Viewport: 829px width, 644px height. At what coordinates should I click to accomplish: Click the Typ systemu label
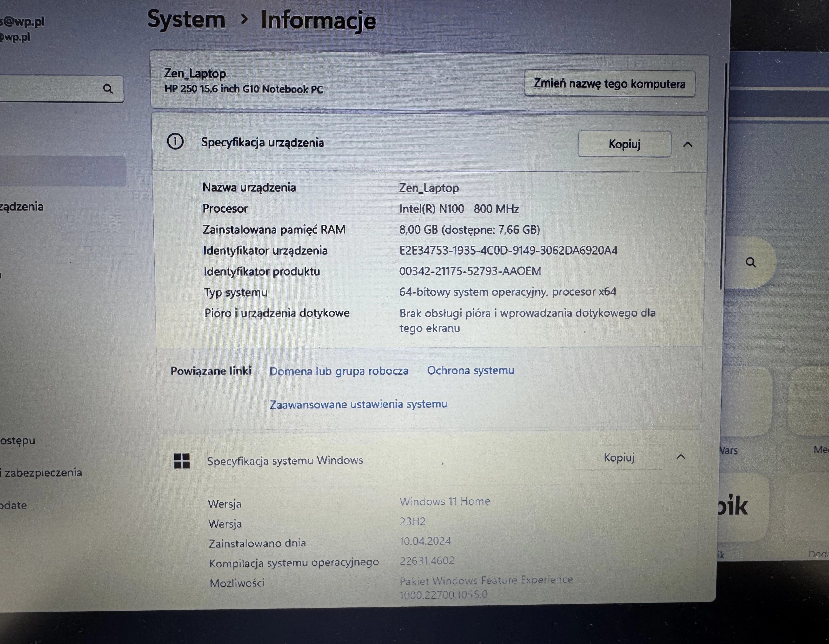[235, 292]
